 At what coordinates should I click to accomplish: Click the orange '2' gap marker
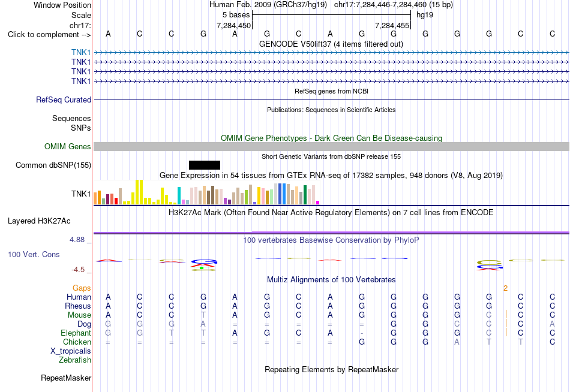pos(505,288)
